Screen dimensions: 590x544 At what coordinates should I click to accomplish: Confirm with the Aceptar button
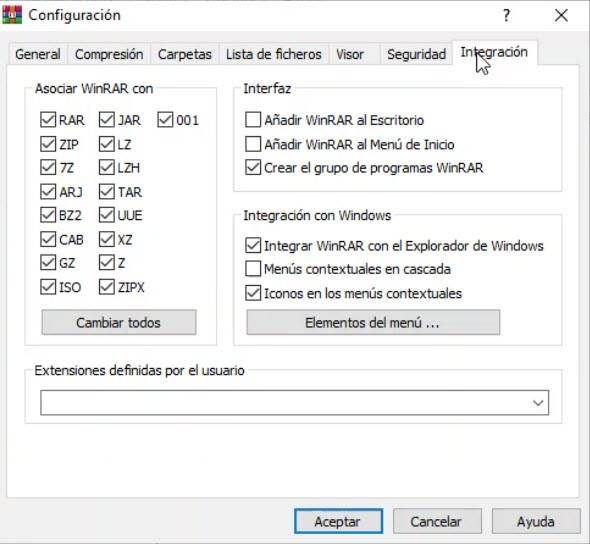pos(338,521)
